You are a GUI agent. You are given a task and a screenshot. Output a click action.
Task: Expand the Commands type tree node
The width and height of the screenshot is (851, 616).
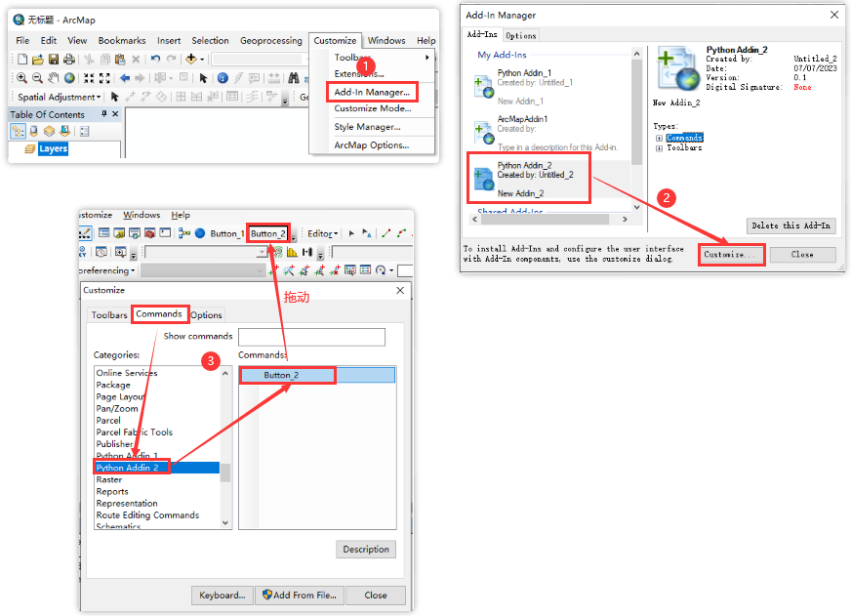(x=659, y=138)
